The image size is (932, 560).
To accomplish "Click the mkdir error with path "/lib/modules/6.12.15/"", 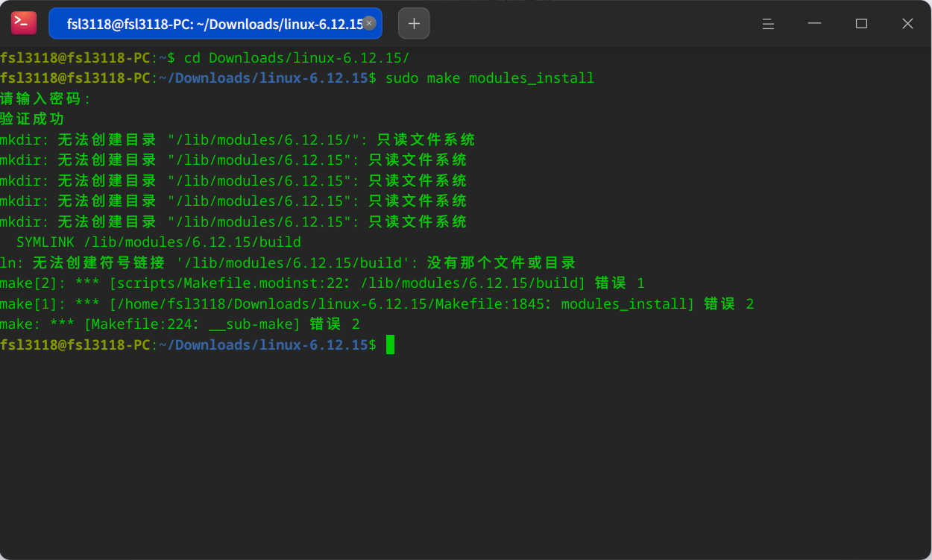I will point(238,140).
